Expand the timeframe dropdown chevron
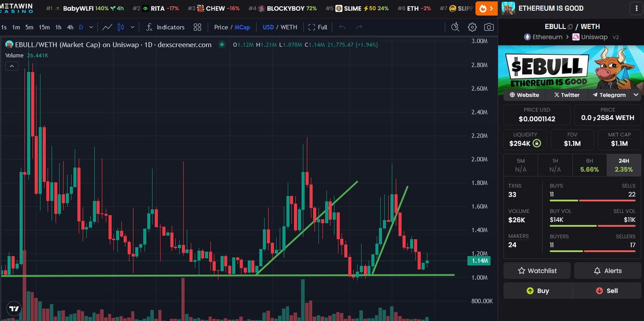The image size is (644, 321). 91,27
